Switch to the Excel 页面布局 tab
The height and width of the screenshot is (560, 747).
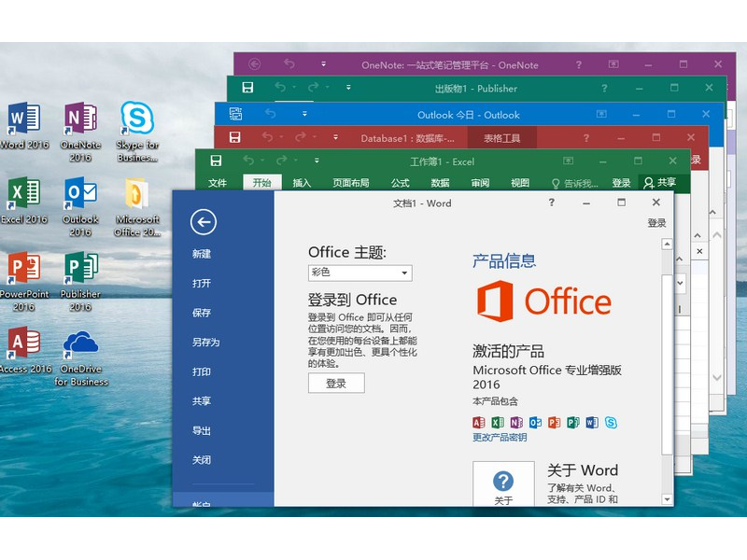tap(351, 183)
